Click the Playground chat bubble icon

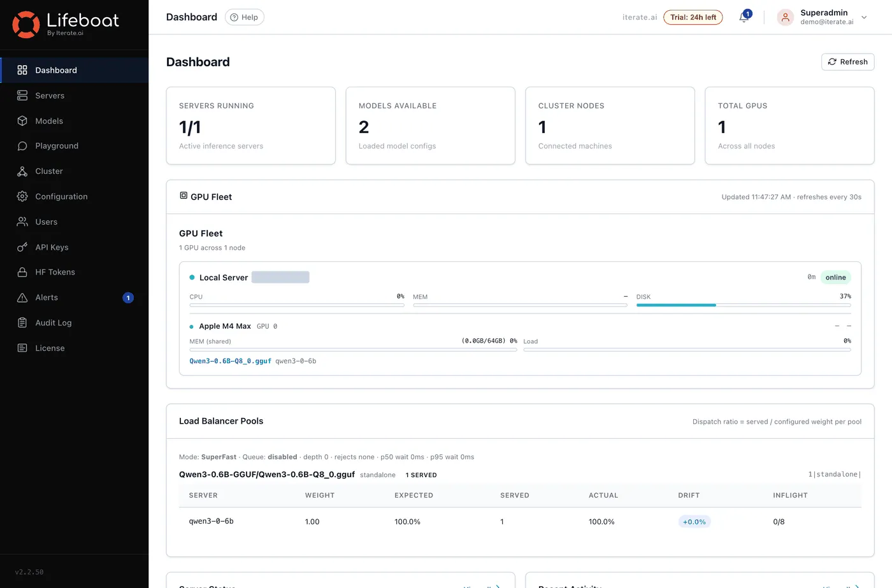[22, 146]
